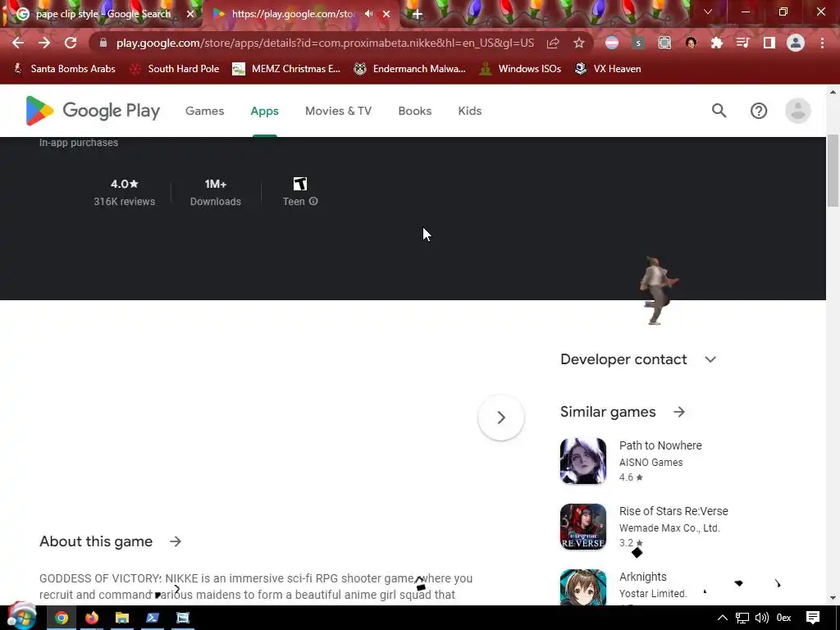Open the notifications action center icon
Viewport: 840px width, 630px height.
tap(813, 618)
